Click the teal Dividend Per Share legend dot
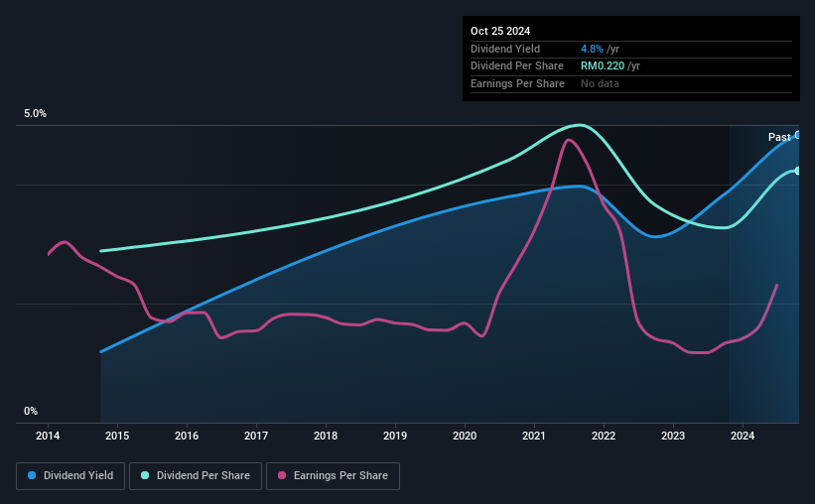This screenshot has width=815, height=504. tap(145, 475)
